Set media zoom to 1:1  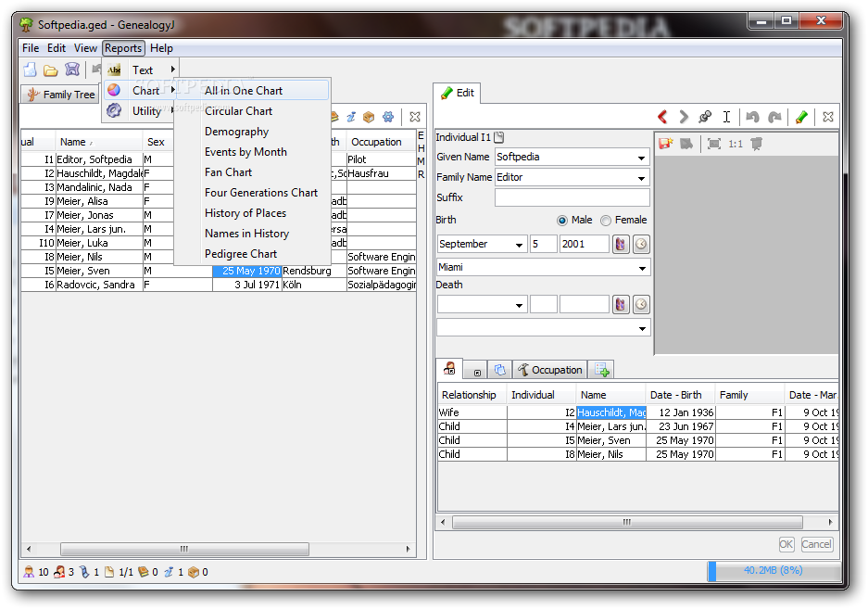pos(736,144)
